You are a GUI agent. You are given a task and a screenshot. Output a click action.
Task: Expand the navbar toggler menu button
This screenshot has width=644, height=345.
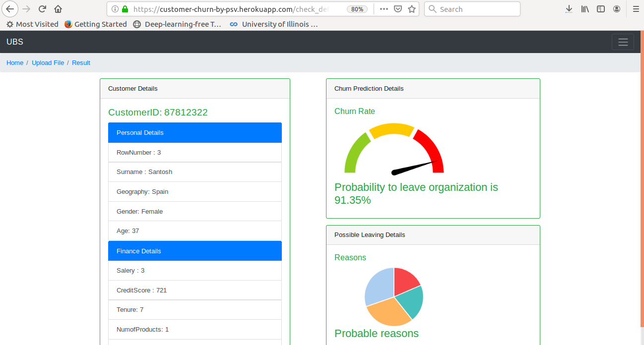pyautogui.click(x=623, y=42)
